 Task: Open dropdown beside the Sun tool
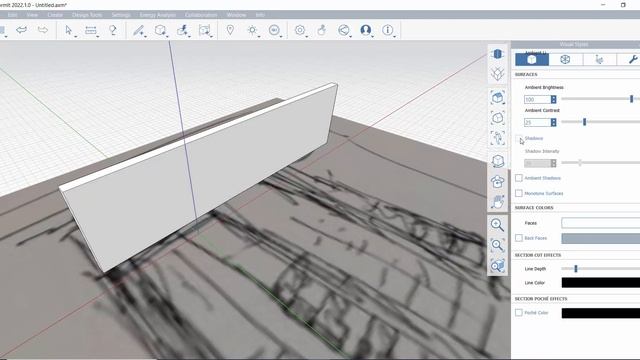click(x=259, y=37)
